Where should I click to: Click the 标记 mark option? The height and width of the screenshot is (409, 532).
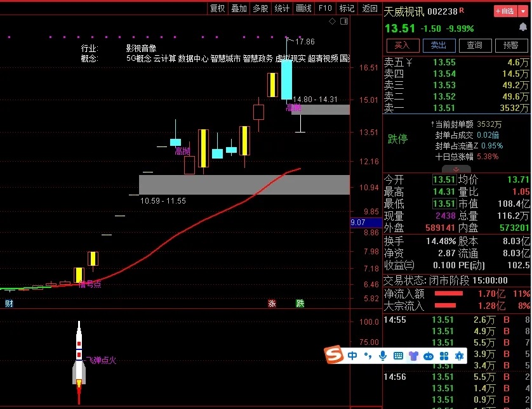tap(347, 8)
